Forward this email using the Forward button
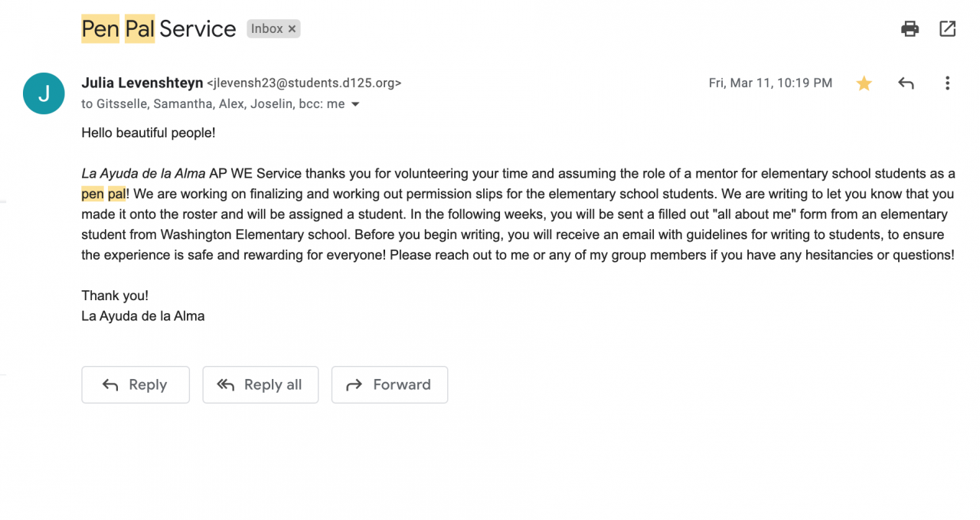 (389, 384)
